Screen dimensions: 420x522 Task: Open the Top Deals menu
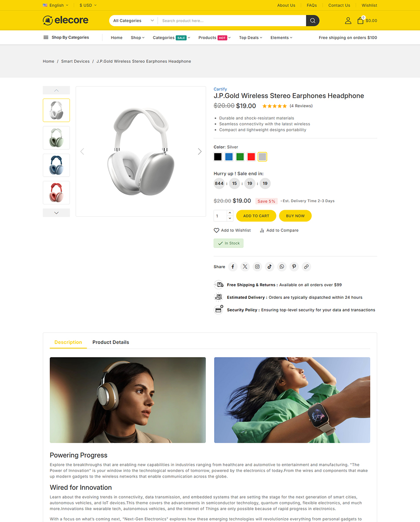click(x=251, y=38)
